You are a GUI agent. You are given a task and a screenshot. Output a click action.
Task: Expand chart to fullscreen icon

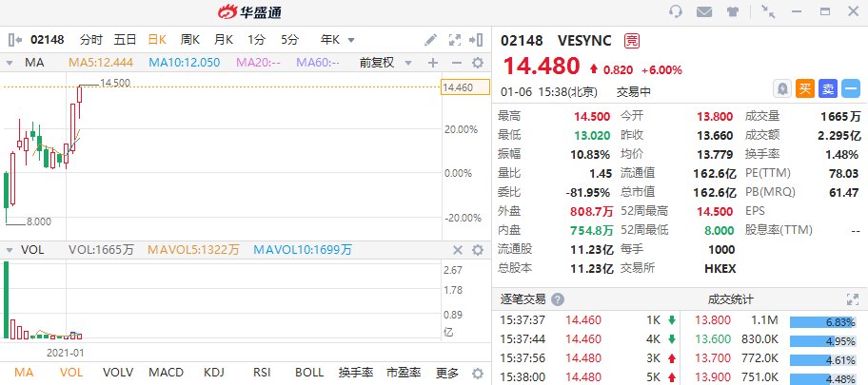(455, 40)
